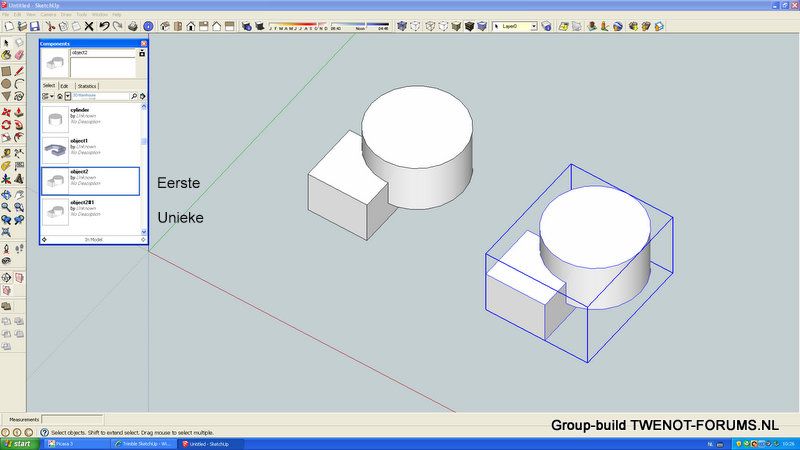Open the Layer0 layer dropdown
This screenshot has width=800, height=450.
(x=534, y=26)
